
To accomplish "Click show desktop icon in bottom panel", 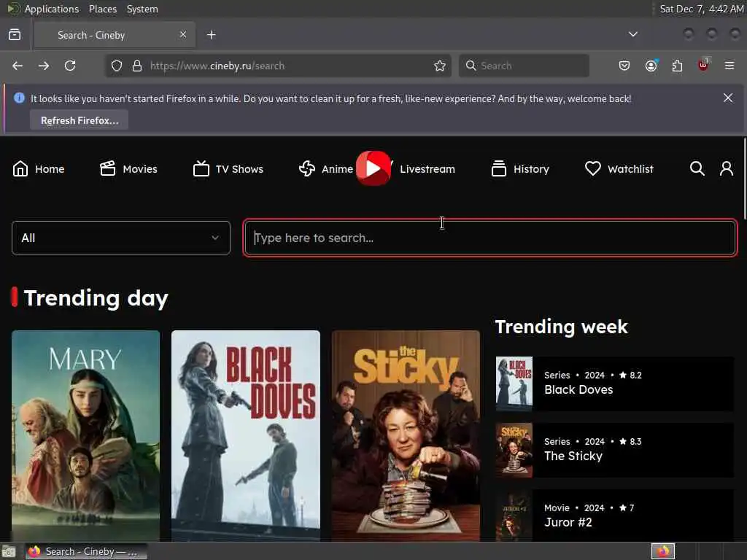I will coord(9,551).
